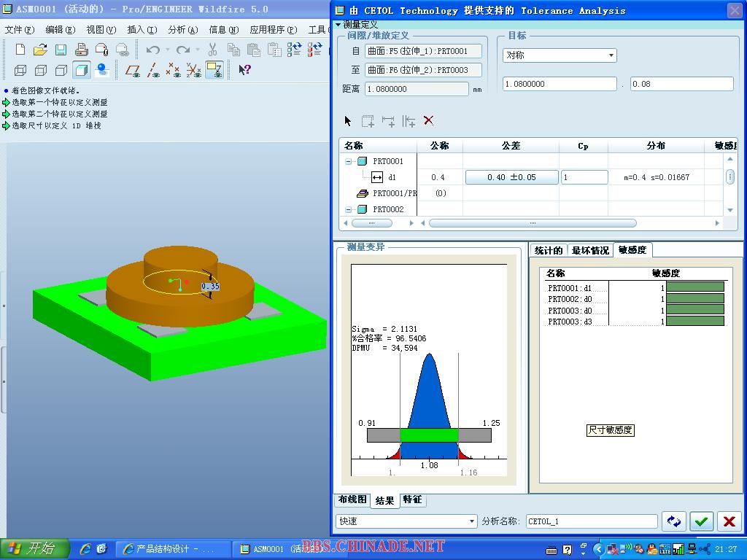Open the 编辑(E) menu
747x560 pixels.
click(61, 30)
